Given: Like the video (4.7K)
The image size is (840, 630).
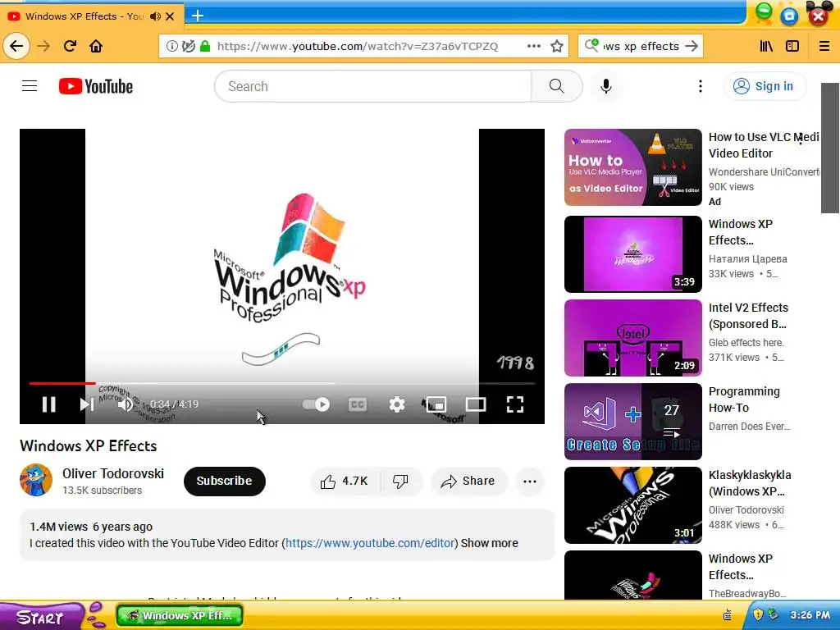Looking at the screenshot, I should click(345, 481).
